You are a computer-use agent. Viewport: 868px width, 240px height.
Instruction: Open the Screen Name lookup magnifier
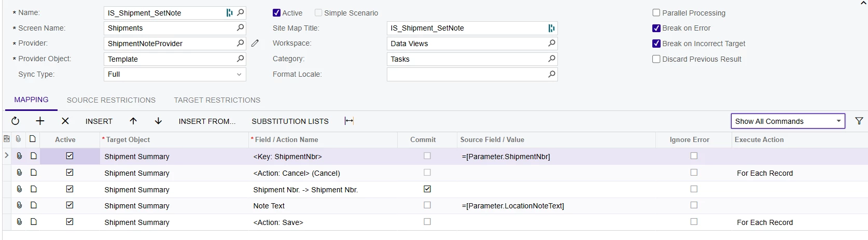240,28
